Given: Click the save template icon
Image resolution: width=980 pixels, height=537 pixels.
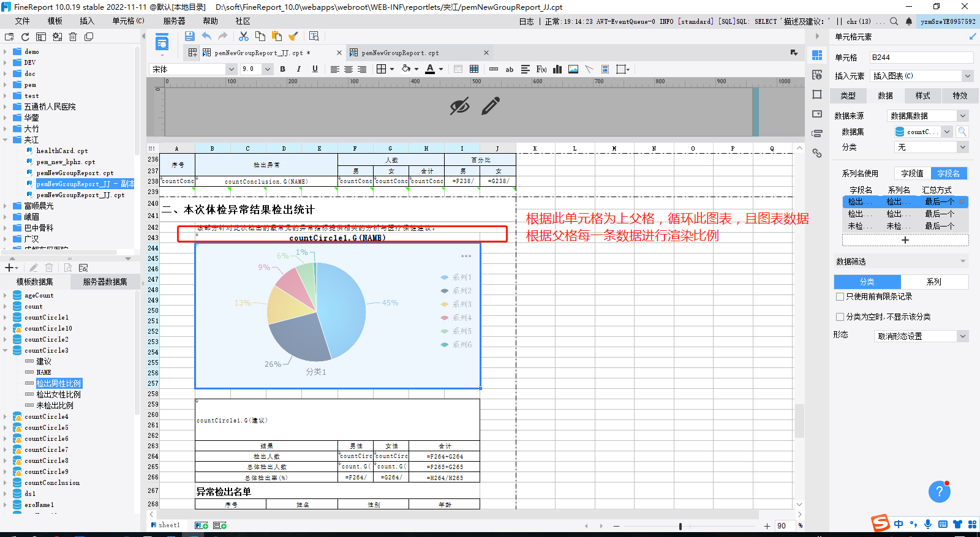Looking at the screenshot, I should coord(189,36).
